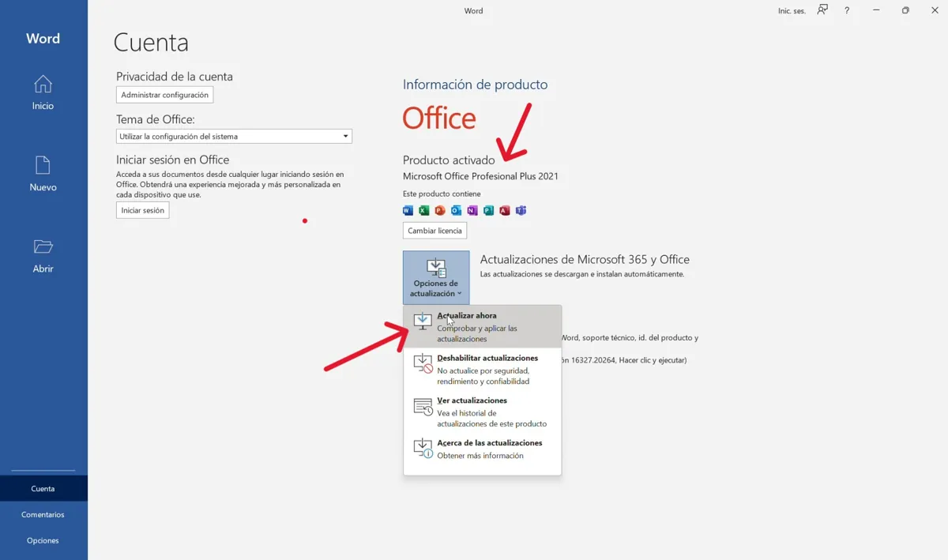This screenshot has width=948, height=560.
Task: Click the Este producto contiene label
Action: click(x=442, y=194)
